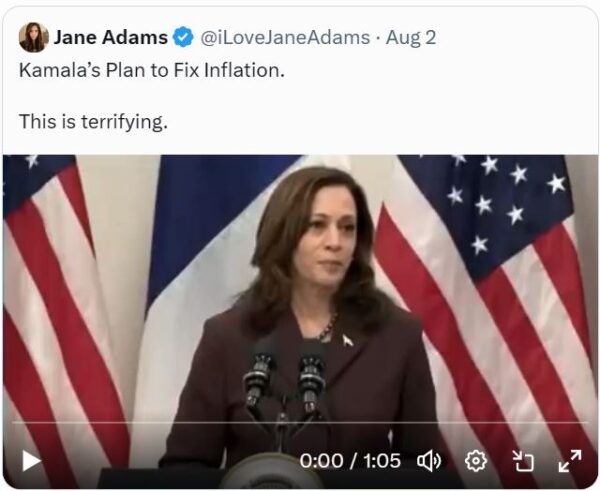This screenshot has height=491, width=600.
Task: Click the video progress bar
Action: 300,422
